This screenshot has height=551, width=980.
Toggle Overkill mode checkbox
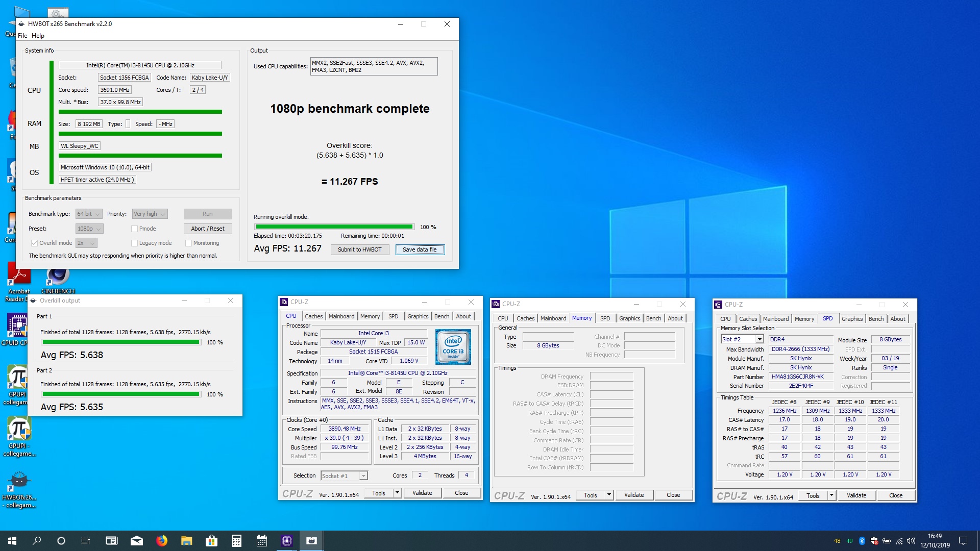point(34,243)
